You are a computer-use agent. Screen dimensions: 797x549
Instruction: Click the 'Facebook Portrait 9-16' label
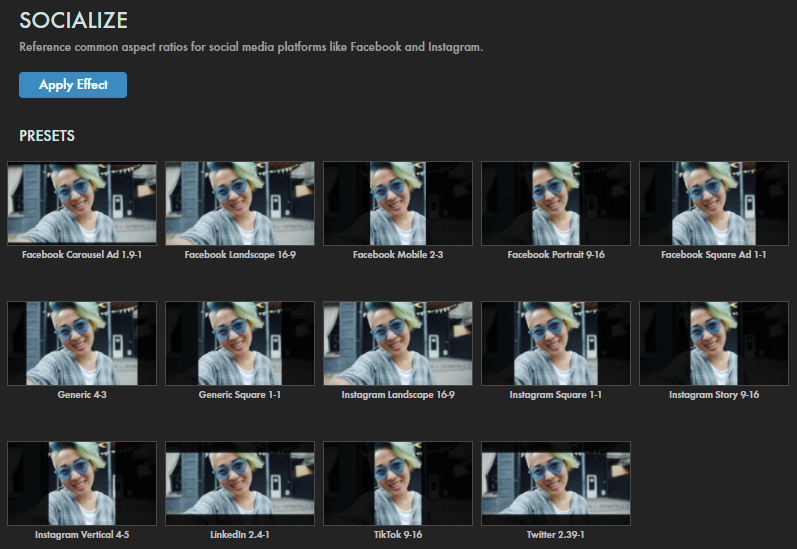(x=556, y=255)
